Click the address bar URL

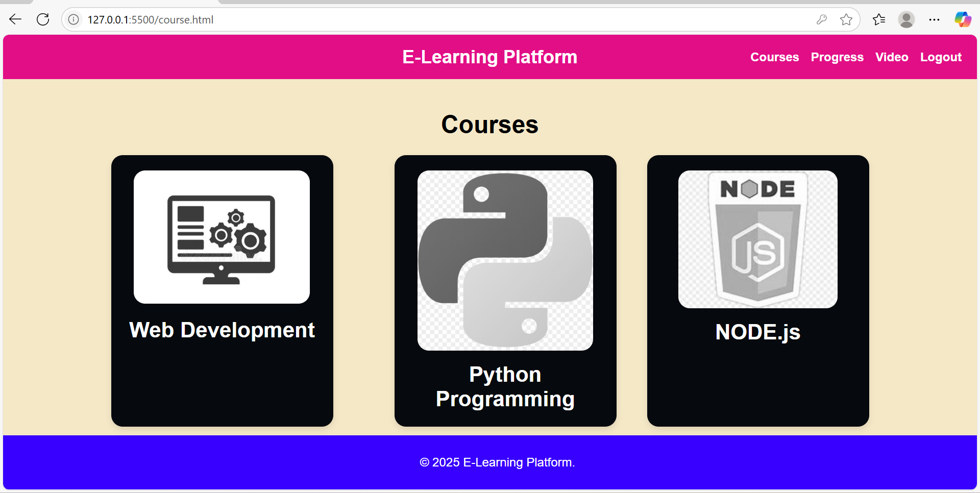tap(151, 19)
